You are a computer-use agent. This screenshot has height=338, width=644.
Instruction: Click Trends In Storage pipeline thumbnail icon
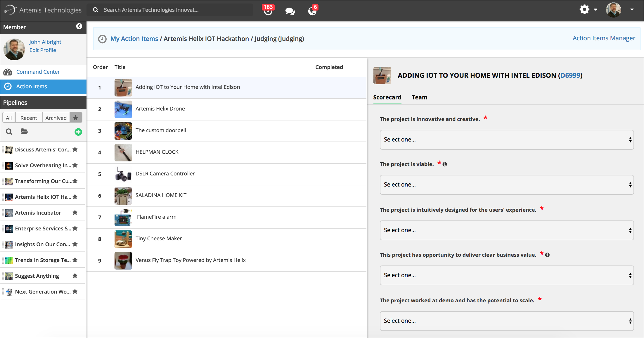9,260
